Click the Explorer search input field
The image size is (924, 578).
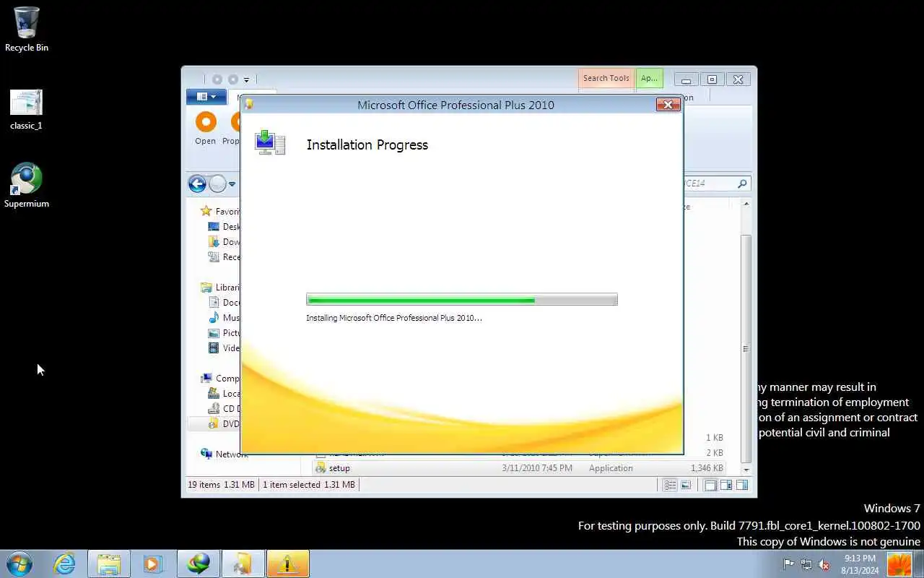click(707, 184)
